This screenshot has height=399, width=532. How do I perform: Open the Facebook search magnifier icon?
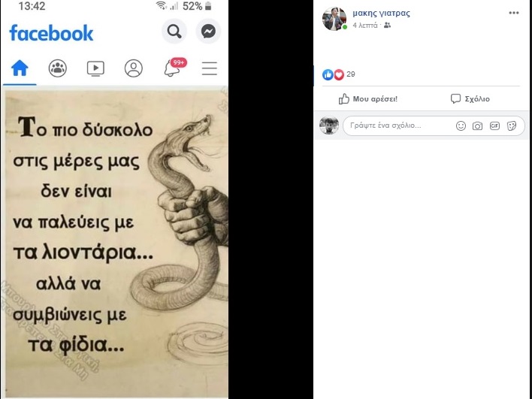pos(174,32)
